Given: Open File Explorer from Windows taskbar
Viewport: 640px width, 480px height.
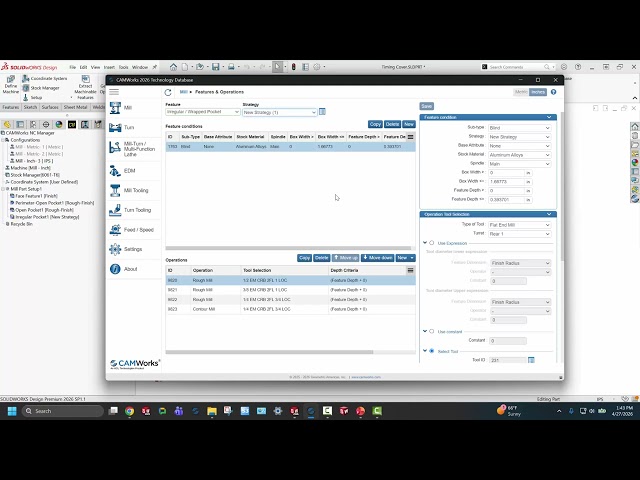Looking at the screenshot, I should pos(212,411).
